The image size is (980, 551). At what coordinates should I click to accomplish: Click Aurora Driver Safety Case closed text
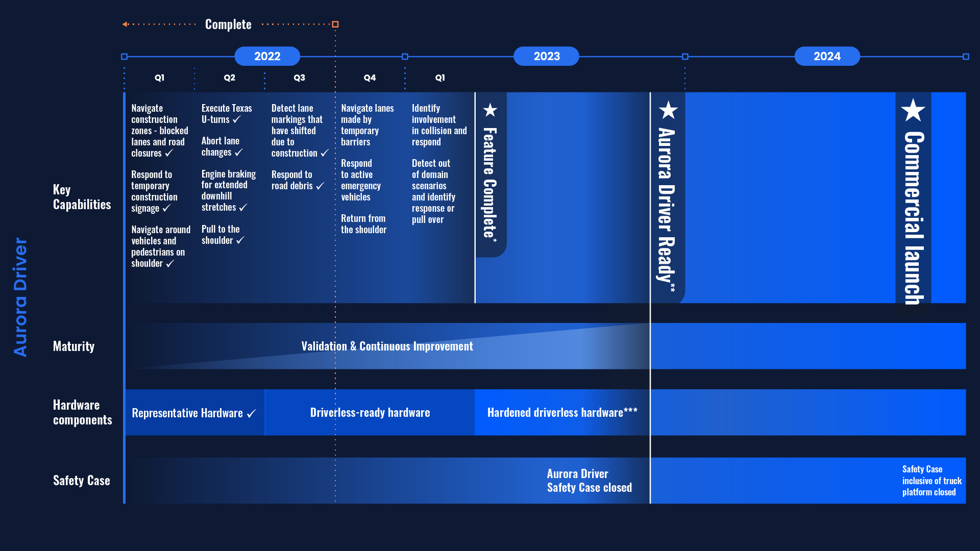(x=590, y=481)
